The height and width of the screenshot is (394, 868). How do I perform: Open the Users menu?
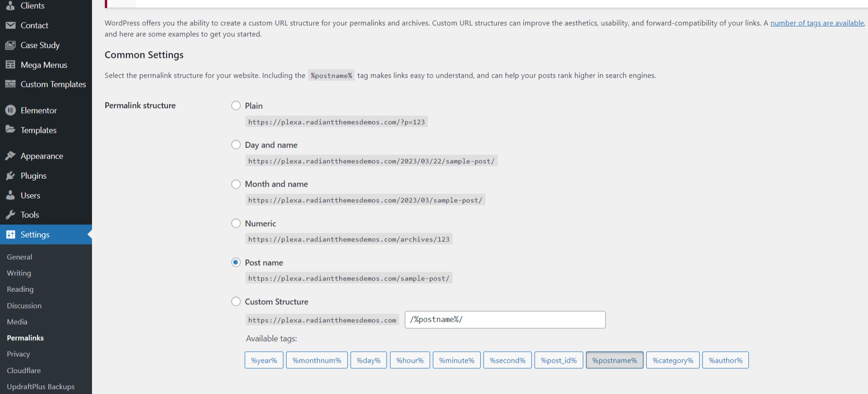(30, 195)
